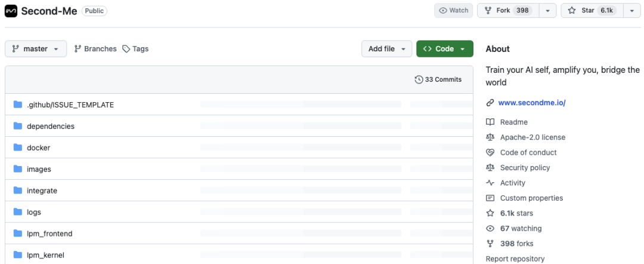
Task: Open the Tags list
Action: pyautogui.click(x=135, y=48)
